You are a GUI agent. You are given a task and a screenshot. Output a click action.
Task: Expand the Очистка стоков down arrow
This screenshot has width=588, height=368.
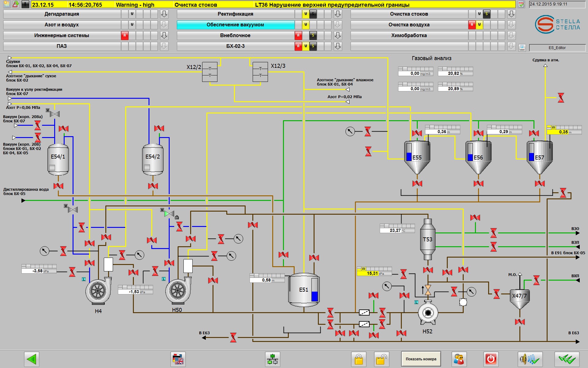pos(511,14)
